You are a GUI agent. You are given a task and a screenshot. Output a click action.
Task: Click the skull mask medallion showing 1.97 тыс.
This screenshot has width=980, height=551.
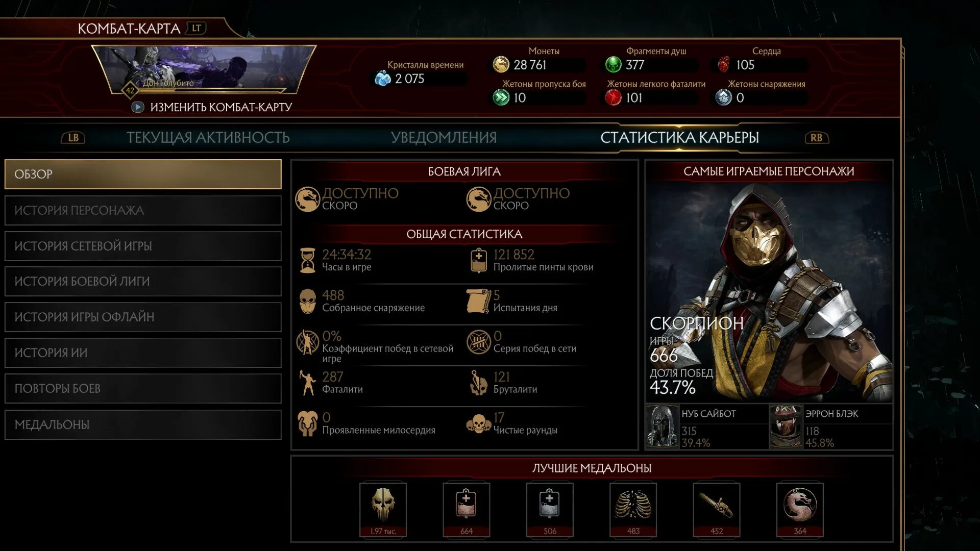(x=383, y=509)
